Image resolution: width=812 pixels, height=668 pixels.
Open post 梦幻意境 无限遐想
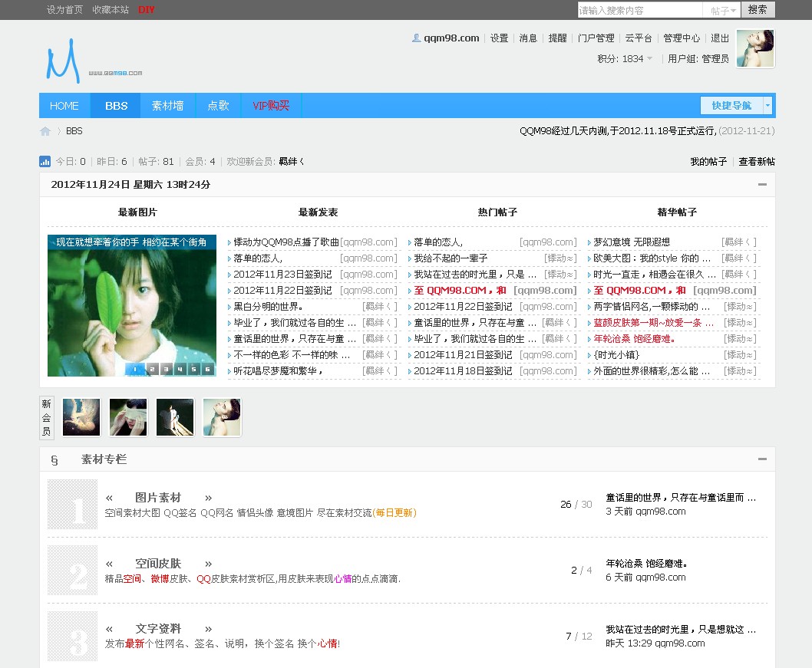pyautogui.click(x=632, y=242)
